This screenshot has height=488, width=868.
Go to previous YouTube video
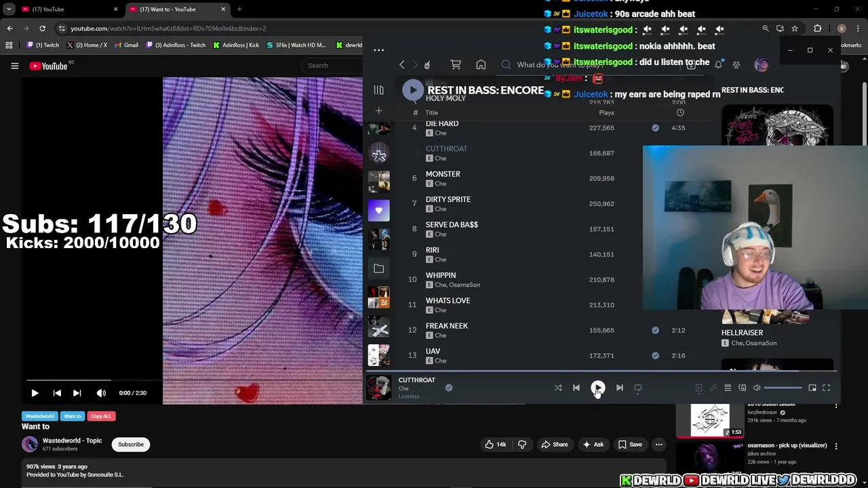57,393
